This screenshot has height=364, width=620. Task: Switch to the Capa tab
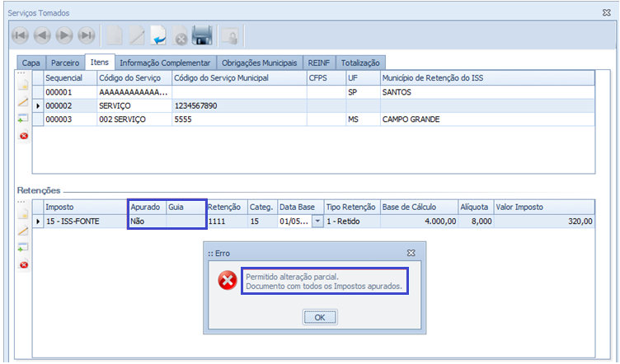pyautogui.click(x=30, y=63)
